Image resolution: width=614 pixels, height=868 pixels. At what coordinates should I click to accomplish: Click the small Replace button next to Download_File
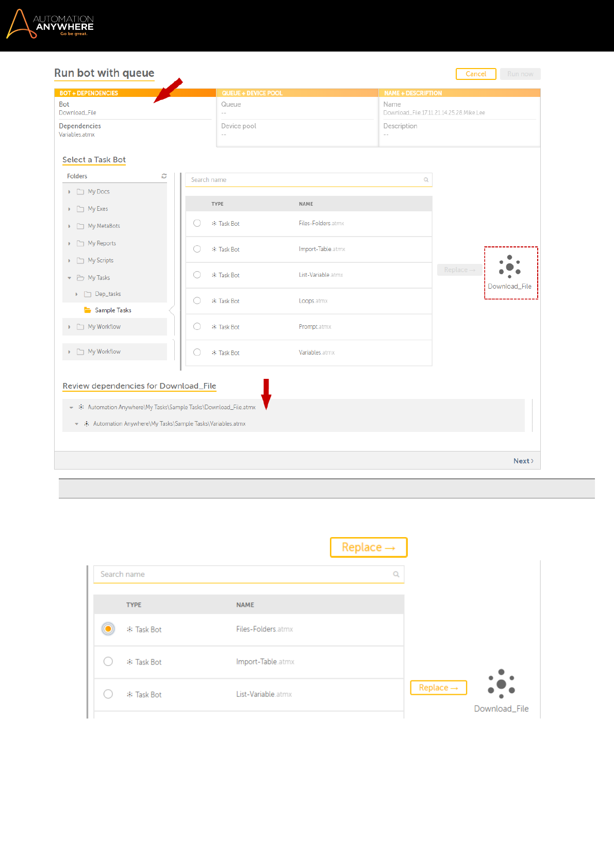[x=439, y=688]
